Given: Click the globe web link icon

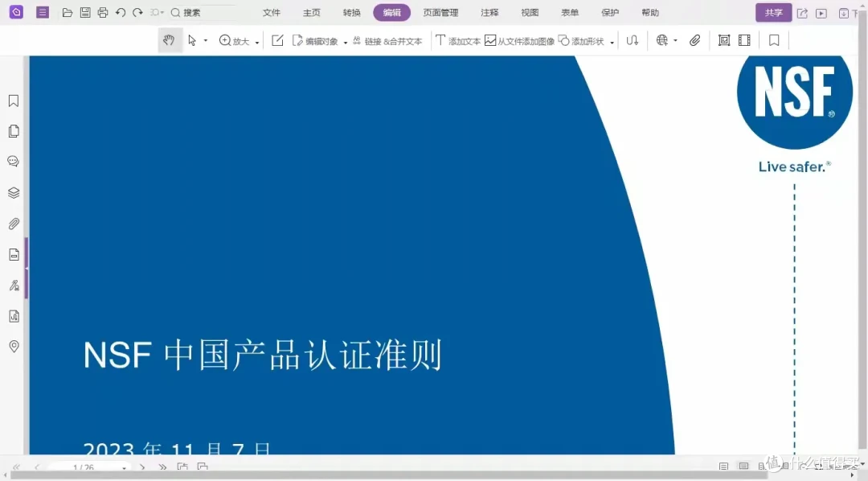Looking at the screenshot, I should coord(662,40).
